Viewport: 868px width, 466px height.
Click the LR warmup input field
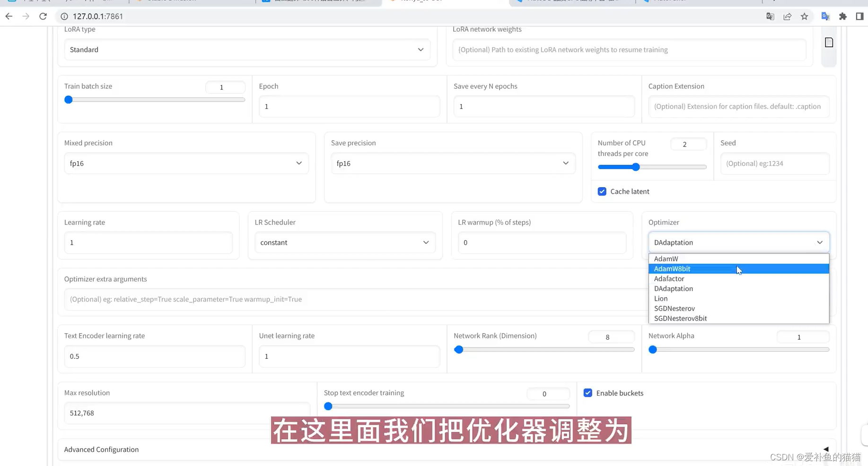pos(542,242)
